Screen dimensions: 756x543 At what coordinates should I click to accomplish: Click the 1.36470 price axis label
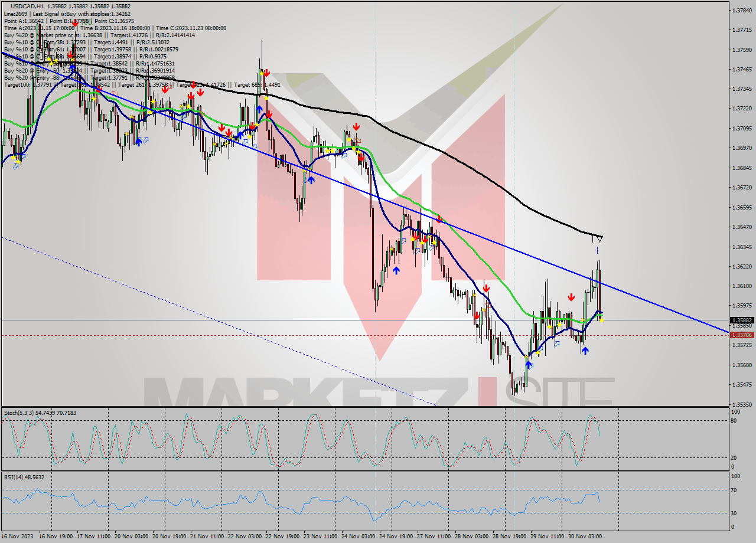742,227
